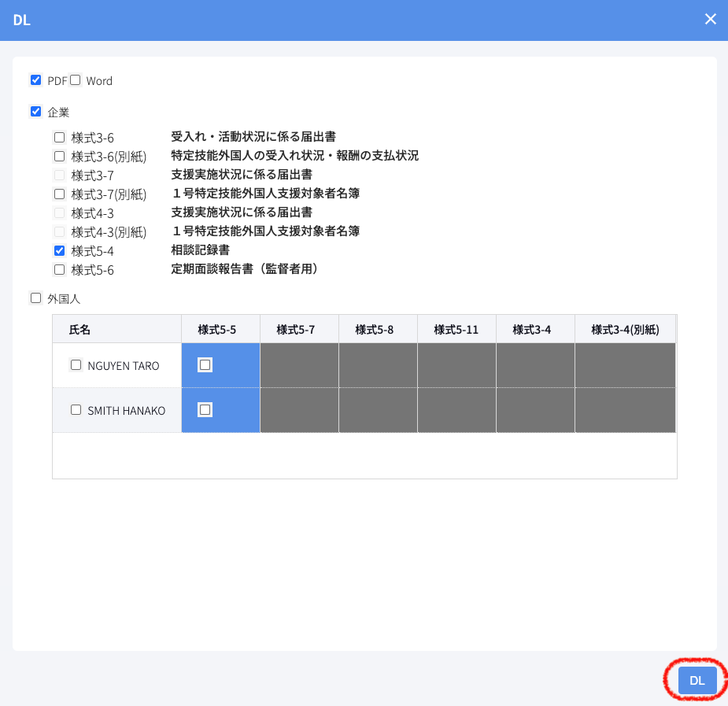
Task: Click the 氏名 column header
Action: (80, 330)
